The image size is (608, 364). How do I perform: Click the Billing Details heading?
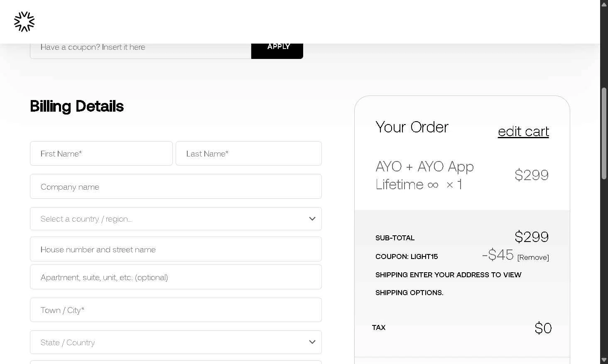point(77,106)
